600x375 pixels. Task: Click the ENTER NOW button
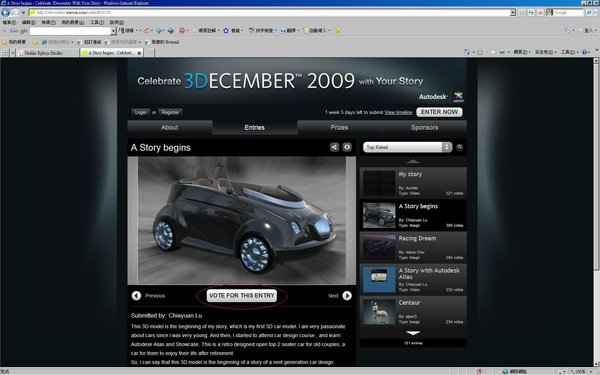[x=439, y=112]
